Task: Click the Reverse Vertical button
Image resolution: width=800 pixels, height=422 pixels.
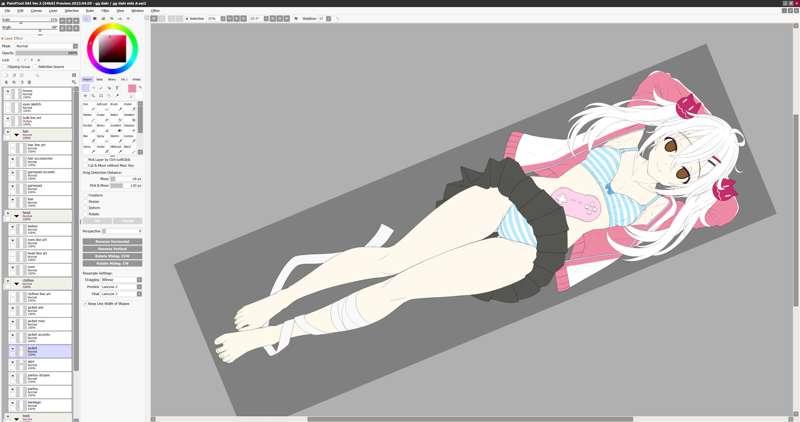Action: coord(112,249)
